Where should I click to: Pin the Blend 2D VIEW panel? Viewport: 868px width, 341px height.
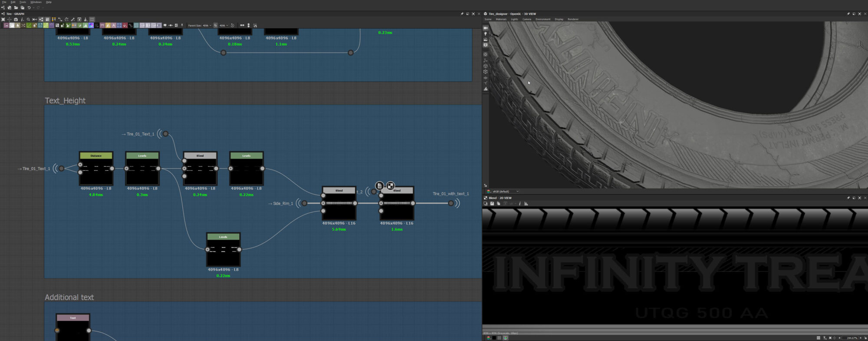click(x=848, y=198)
